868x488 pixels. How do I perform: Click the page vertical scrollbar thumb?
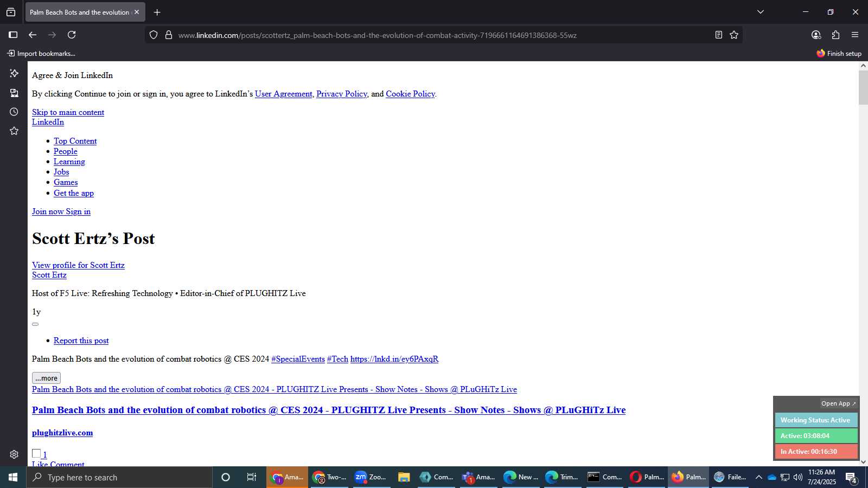[863, 87]
